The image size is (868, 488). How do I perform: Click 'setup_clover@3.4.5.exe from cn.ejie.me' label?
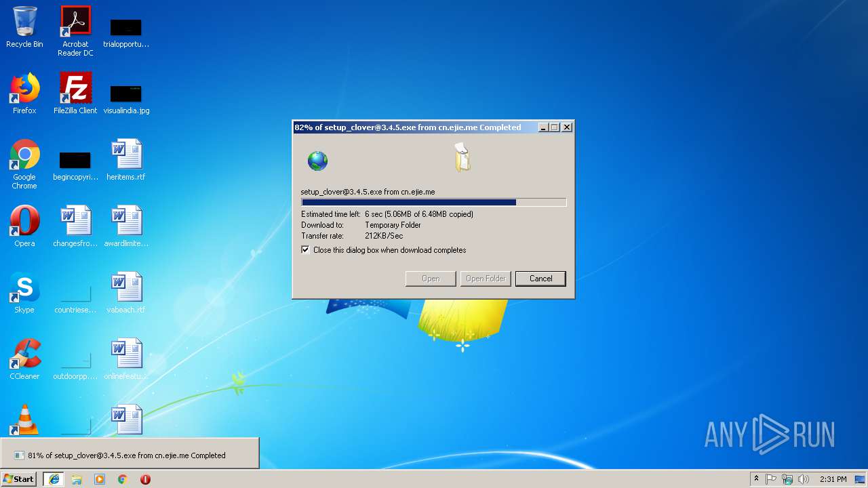tap(368, 192)
